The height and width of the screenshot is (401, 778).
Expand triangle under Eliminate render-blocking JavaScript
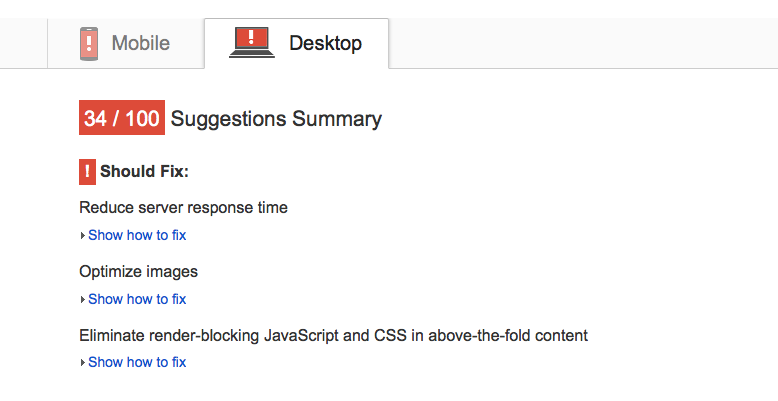pyautogui.click(x=82, y=363)
